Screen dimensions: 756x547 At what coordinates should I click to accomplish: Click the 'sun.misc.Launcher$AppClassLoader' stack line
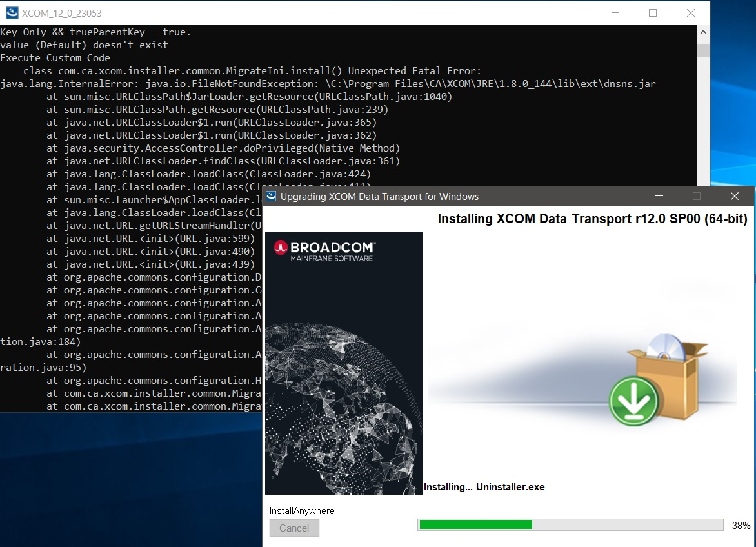tap(154, 200)
